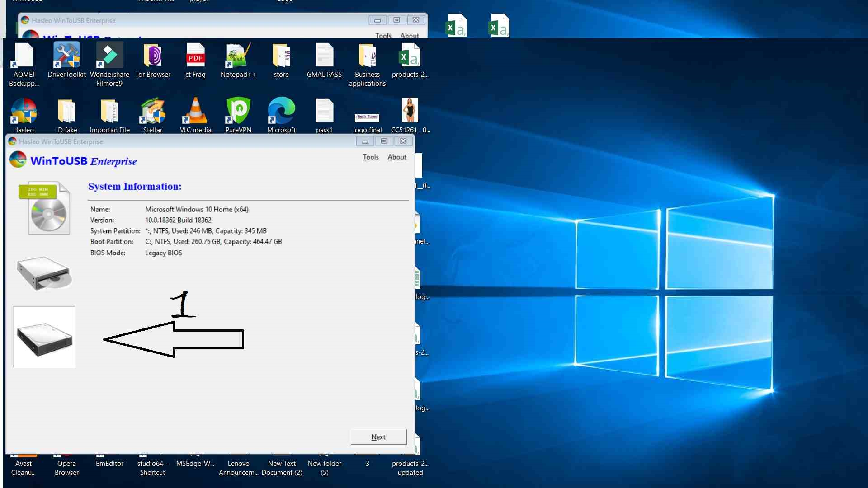Screen dimensions: 868x488
Task: Select the Avast Cleanup desktop icon label
Action: click(24, 468)
